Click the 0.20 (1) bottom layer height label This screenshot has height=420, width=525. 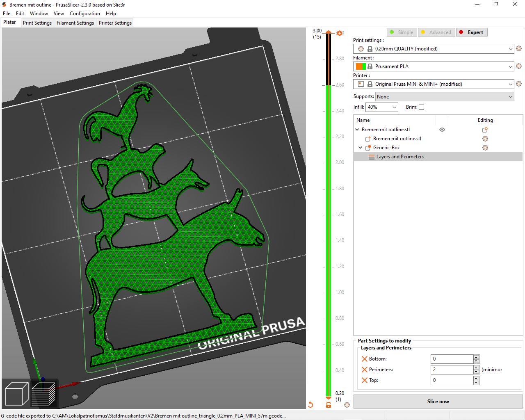click(339, 396)
